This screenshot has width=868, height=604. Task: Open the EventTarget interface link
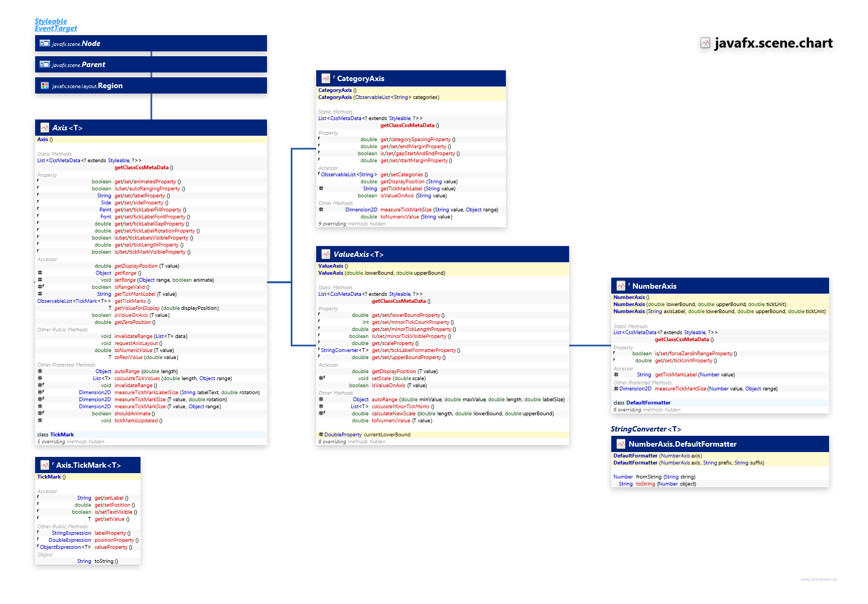pos(56,28)
